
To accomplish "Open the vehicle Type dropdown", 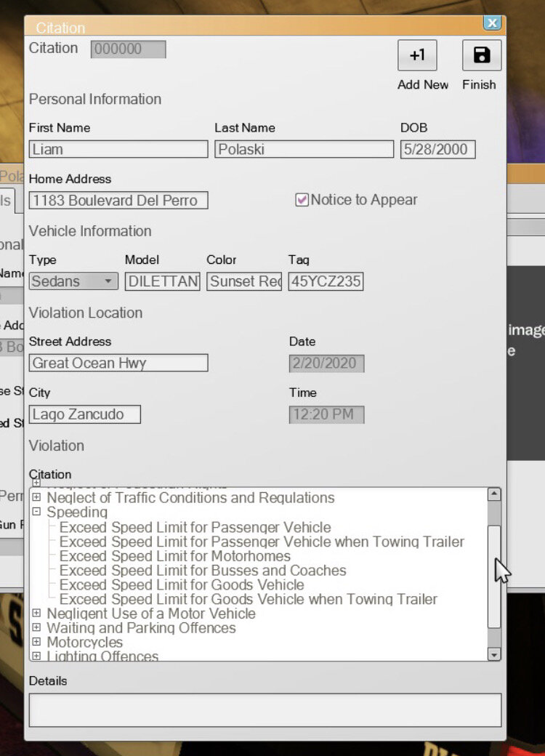I will (x=108, y=281).
